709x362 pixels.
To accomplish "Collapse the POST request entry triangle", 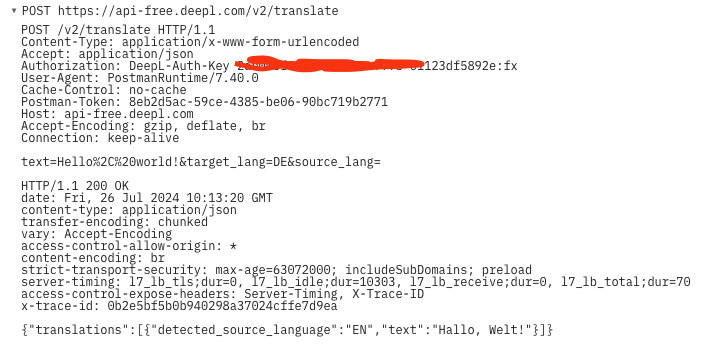I will click(14, 10).
